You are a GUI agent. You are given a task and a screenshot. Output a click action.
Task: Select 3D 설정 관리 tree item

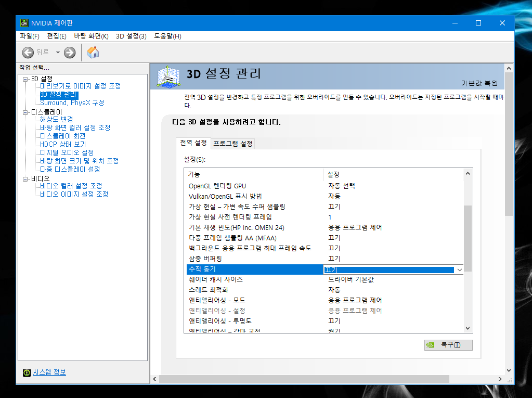click(x=59, y=95)
